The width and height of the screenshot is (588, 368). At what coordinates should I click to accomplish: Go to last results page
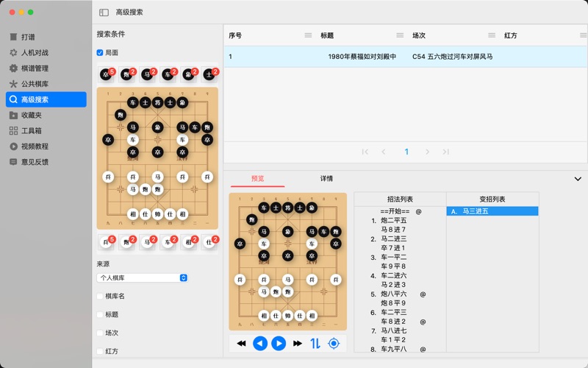(x=445, y=152)
